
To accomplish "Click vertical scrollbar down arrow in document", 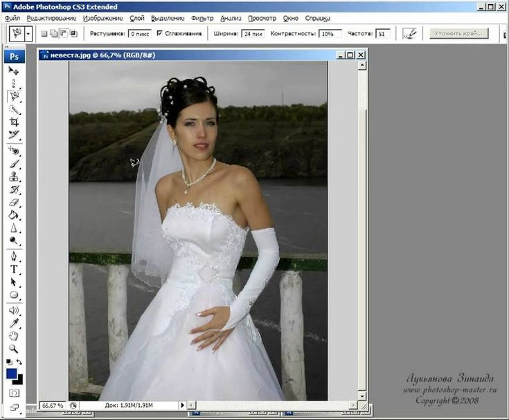I will [362, 396].
